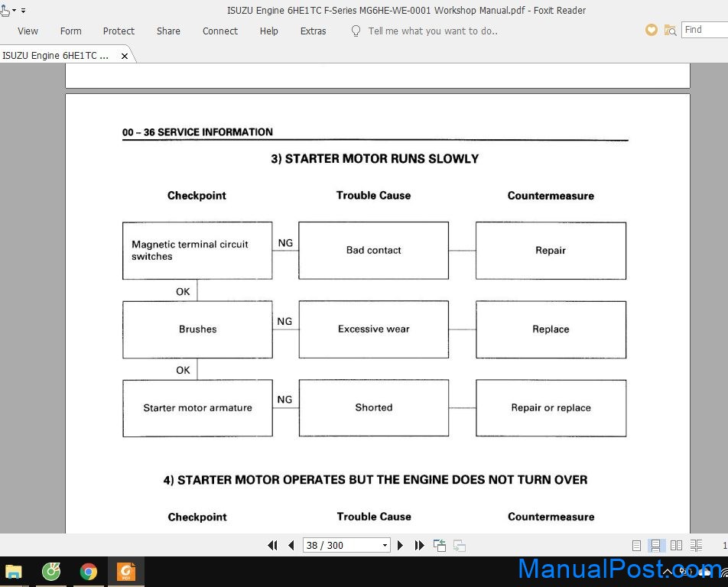This screenshot has height=587, width=728.
Task: Open File Explorer from the taskbar
Action: click(14, 572)
